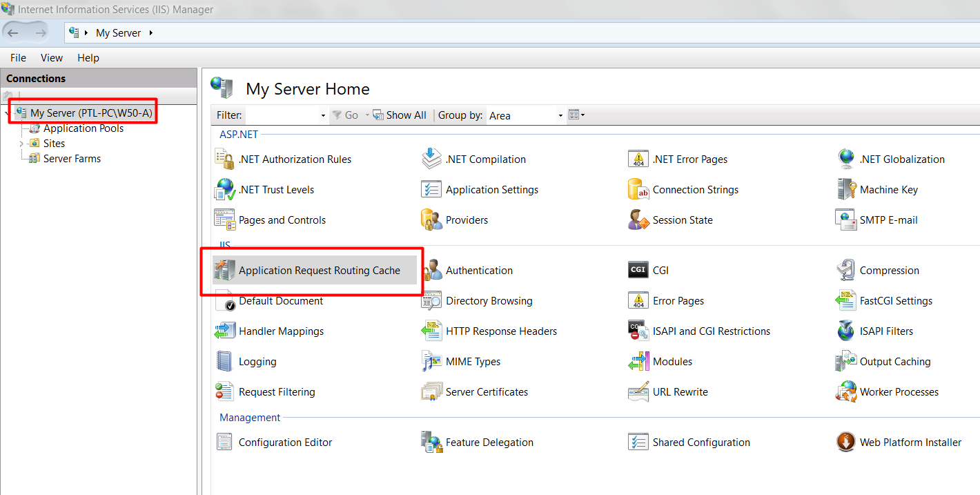Click the Connections panel header
The height and width of the screenshot is (495, 980).
click(x=99, y=78)
